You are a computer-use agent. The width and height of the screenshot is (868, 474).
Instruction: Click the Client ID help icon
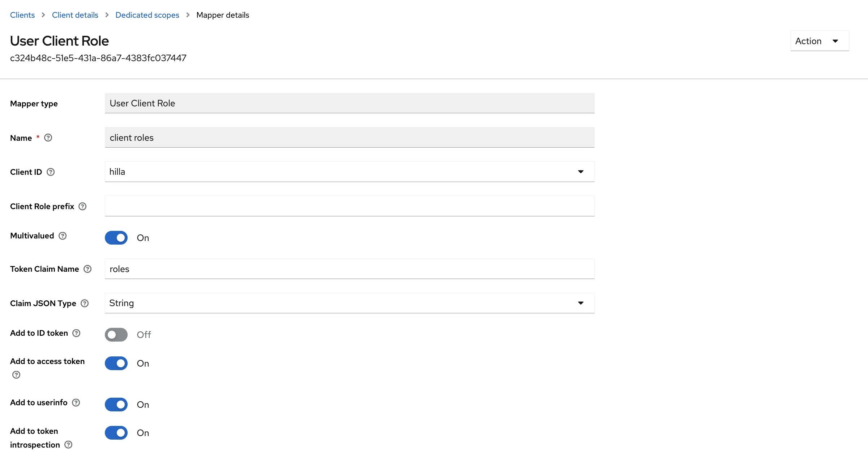(x=51, y=172)
